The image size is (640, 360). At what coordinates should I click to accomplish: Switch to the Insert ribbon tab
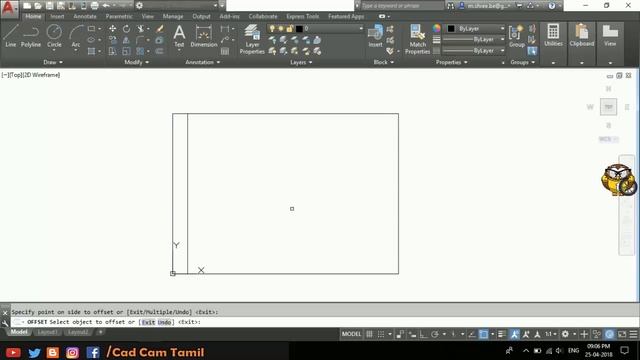coord(57,16)
